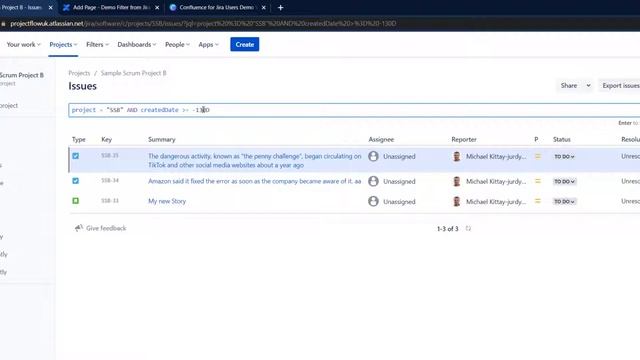640x360 pixels.
Task: Click the Scrum Project B sidebar title
Action: point(22,75)
